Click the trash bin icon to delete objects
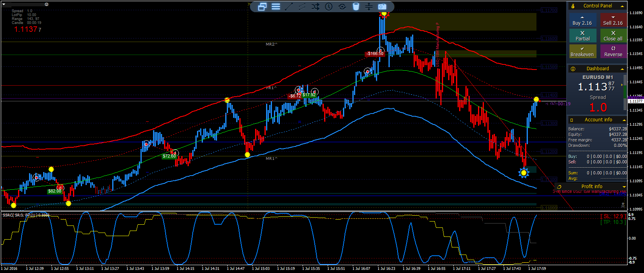The height and width of the screenshot is (273, 644). 356,6
